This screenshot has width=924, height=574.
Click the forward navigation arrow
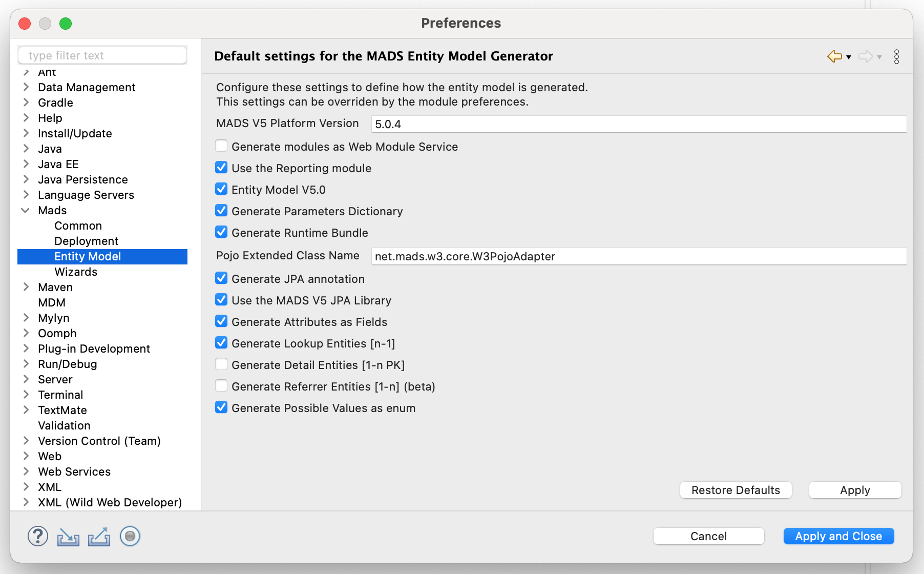866,56
